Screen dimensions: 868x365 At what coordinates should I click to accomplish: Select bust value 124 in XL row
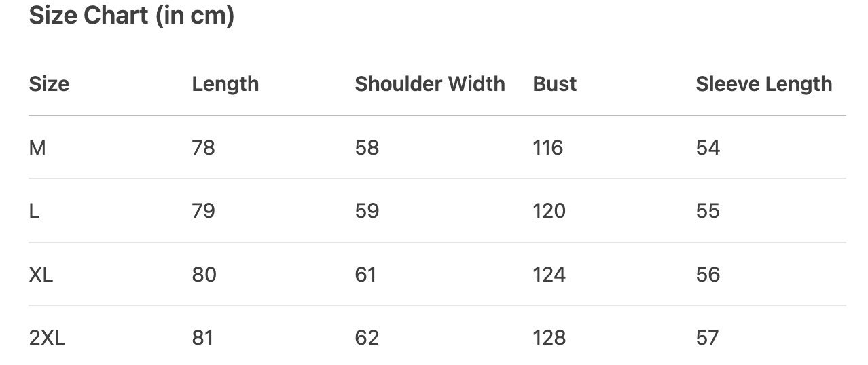[549, 275]
